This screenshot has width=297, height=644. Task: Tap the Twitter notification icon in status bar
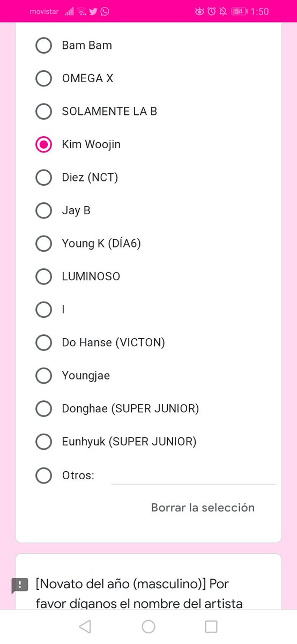(93, 11)
